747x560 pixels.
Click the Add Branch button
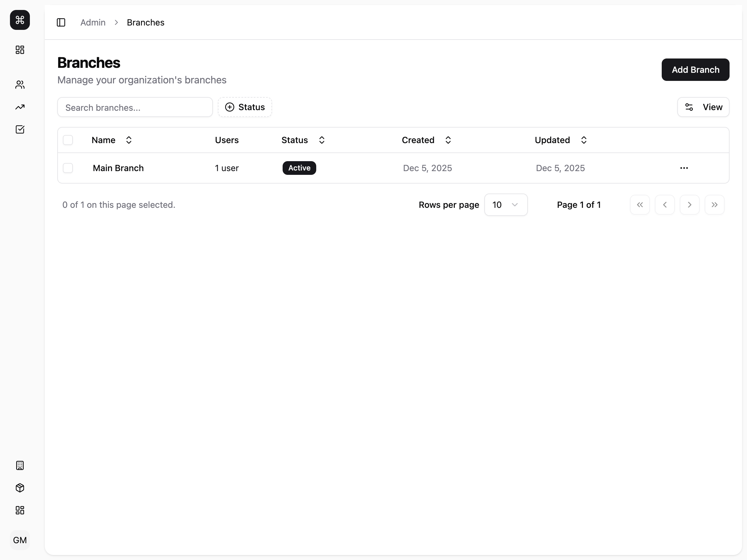(695, 70)
